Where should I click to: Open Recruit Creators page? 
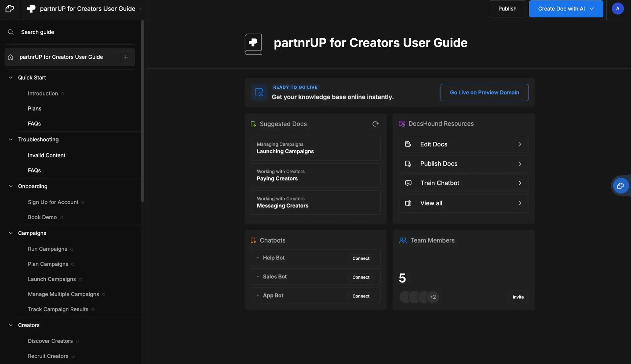(48, 356)
